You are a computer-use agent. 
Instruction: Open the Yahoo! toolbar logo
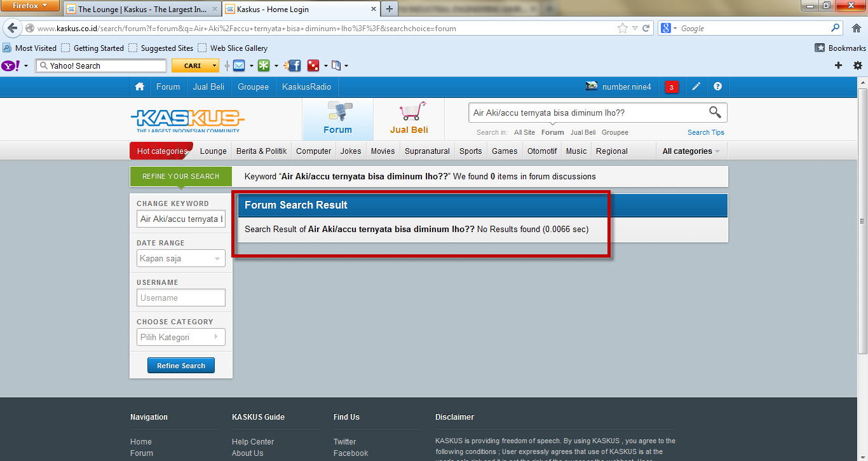tap(11, 65)
